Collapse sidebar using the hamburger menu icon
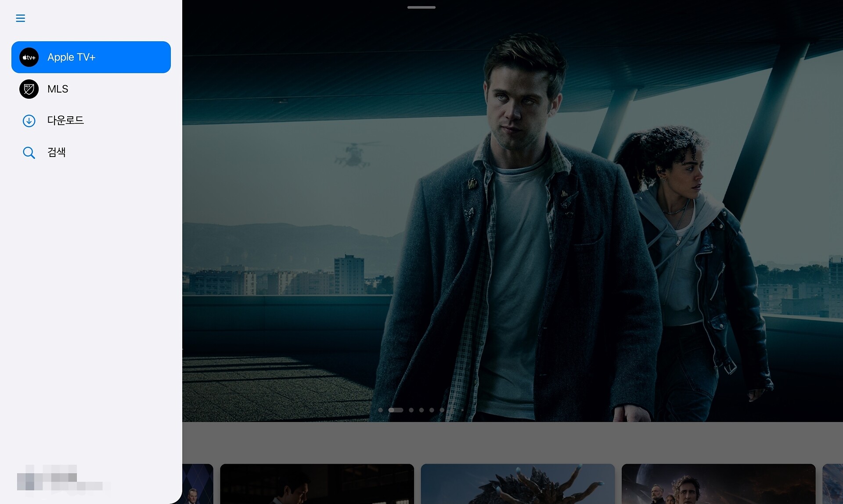 click(x=20, y=18)
